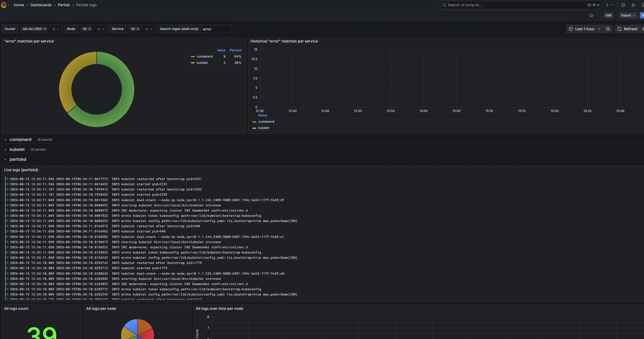Clear the Service variable selection
The height and width of the screenshot is (339, 644).
(x=147, y=29)
